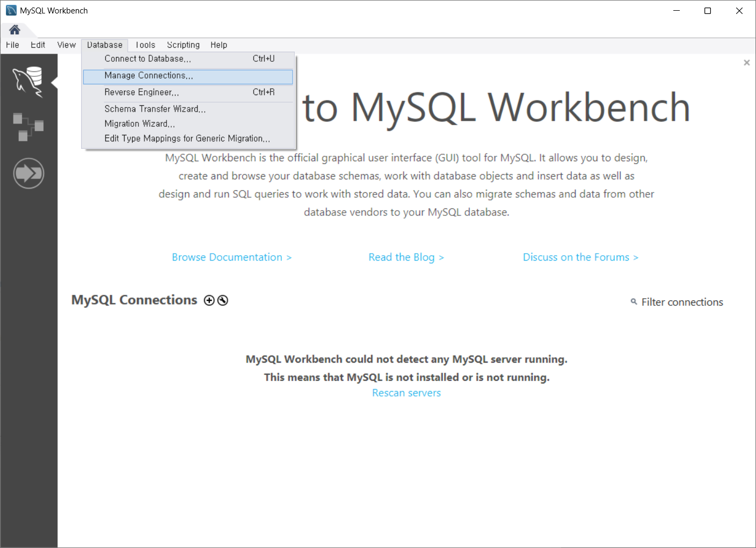Close the welcome message with X
Image resolution: width=756 pixels, height=548 pixels.
[x=746, y=63]
